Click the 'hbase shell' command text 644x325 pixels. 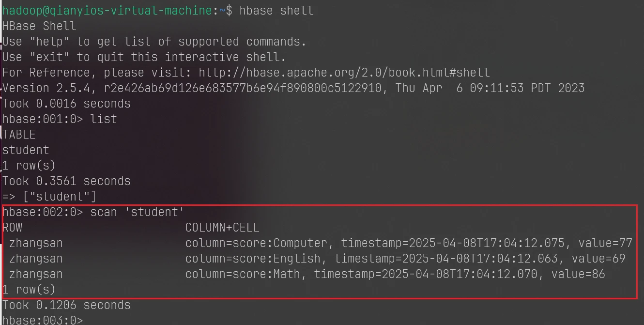(276, 11)
